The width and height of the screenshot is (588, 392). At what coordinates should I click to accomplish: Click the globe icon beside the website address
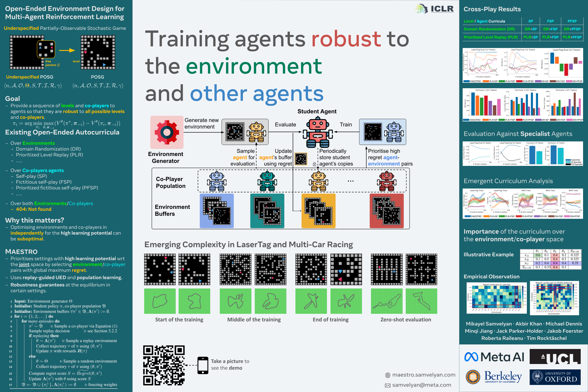pyautogui.click(x=388, y=375)
